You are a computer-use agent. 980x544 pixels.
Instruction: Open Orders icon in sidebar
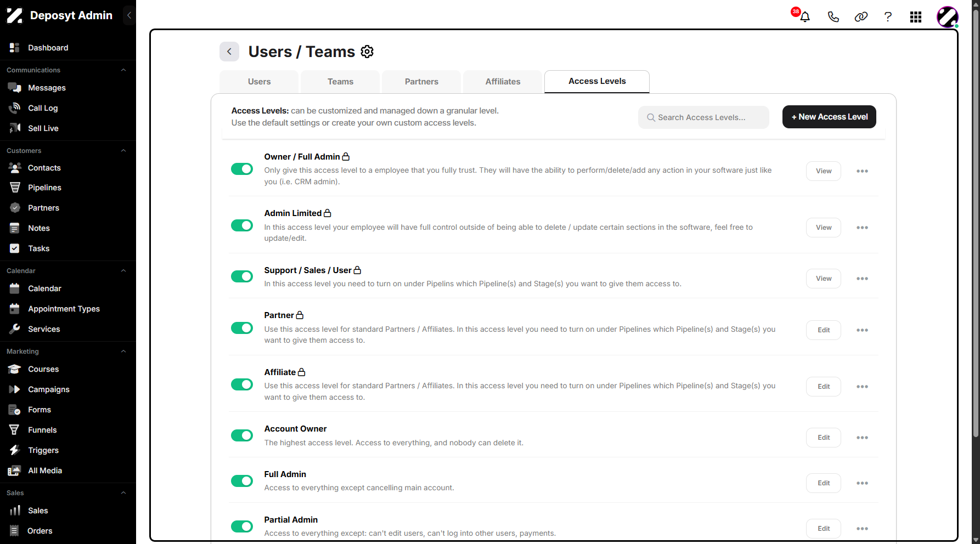(15, 531)
